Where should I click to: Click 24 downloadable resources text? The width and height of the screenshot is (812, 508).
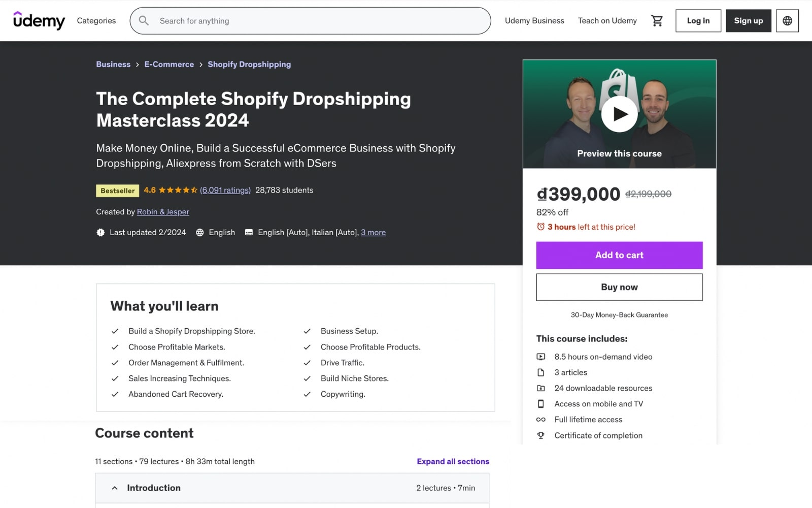[x=603, y=388]
